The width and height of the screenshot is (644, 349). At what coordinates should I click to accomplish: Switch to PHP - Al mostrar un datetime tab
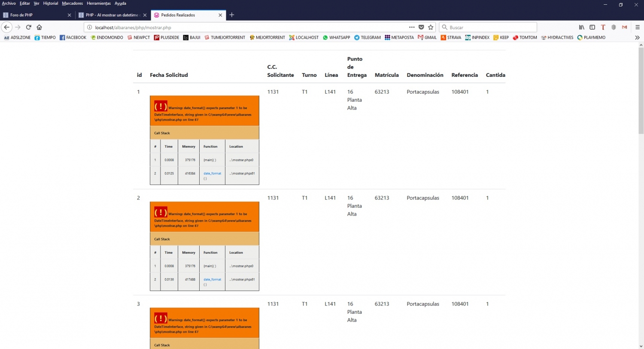(112, 15)
